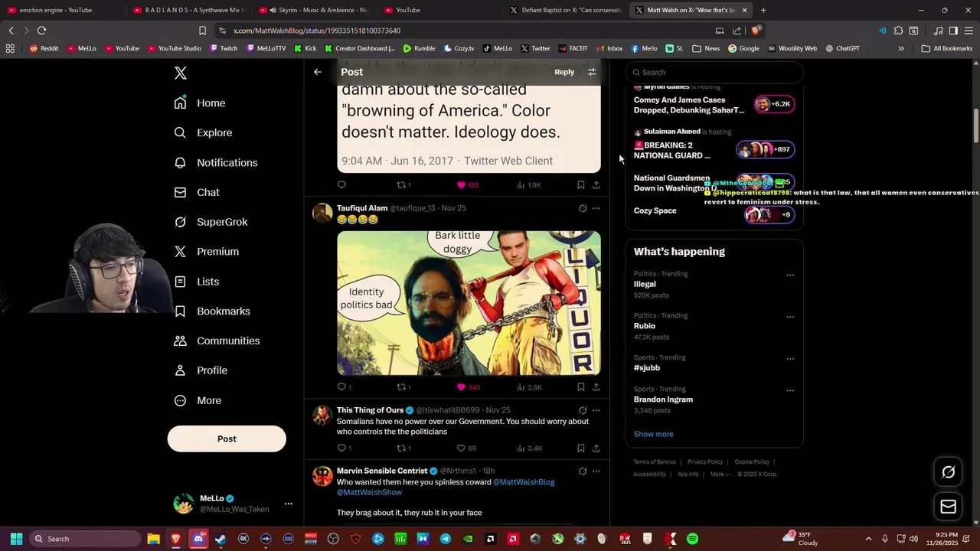
Task: Click the back arrow beside Post header
Action: tap(318, 72)
